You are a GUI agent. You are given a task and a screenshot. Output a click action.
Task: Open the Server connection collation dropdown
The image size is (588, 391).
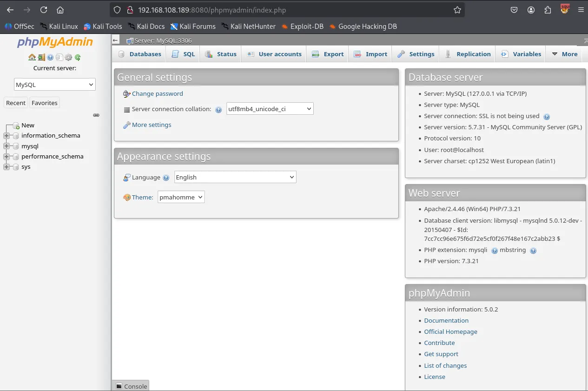[270, 109]
